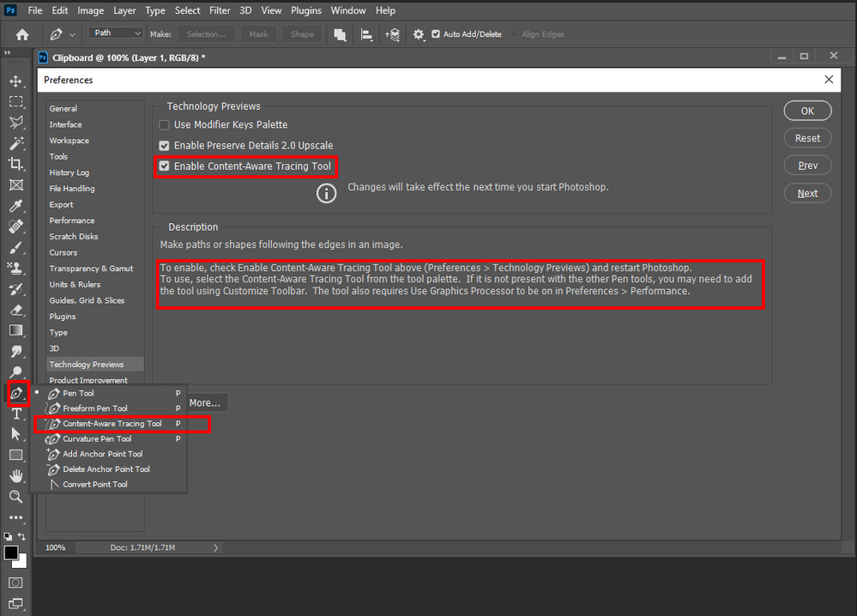This screenshot has width=857, height=616.
Task: Open the gear settings in options bar
Action: [x=419, y=34]
